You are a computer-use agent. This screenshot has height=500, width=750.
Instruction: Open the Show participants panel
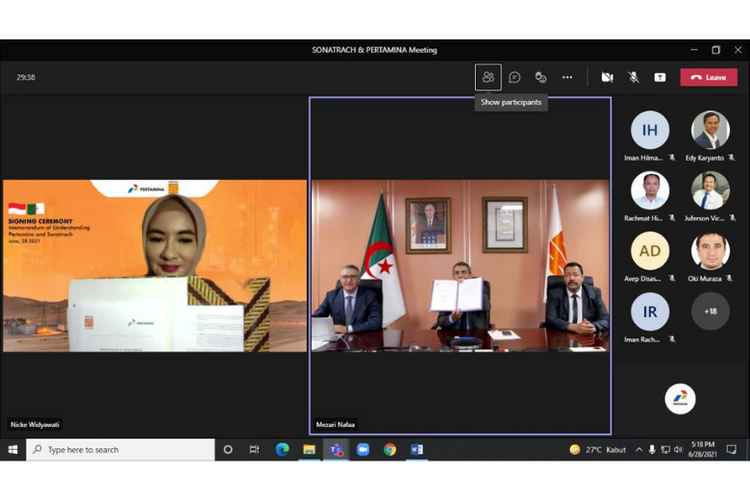[x=488, y=77]
